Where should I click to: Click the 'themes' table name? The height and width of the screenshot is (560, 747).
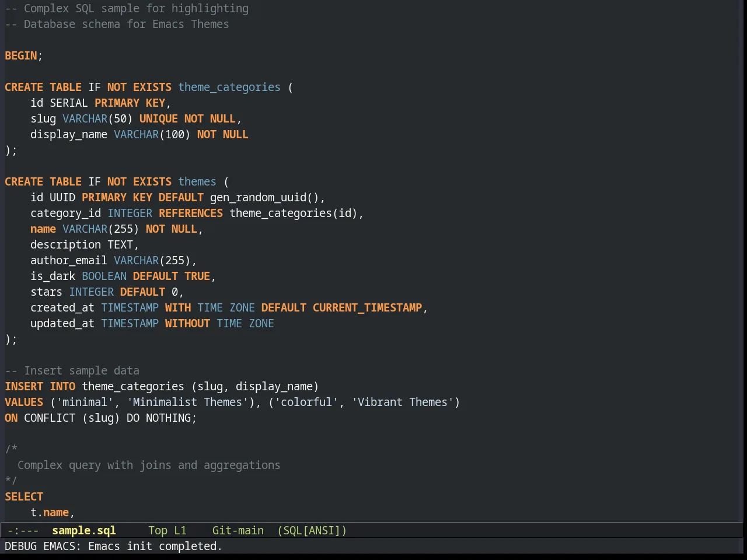tap(197, 181)
